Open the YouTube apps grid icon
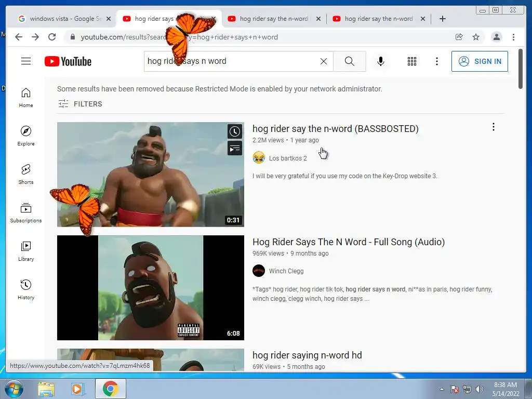 pyautogui.click(x=412, y=61)
